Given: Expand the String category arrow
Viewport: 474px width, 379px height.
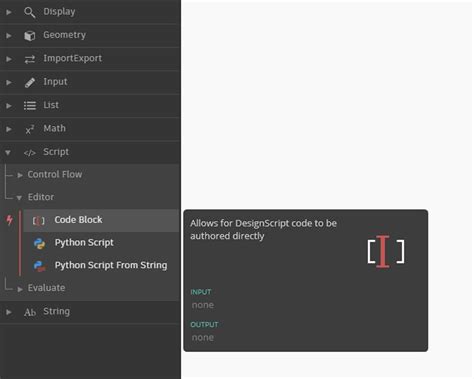Looking at the screenshot, I should tap(9, 312).
